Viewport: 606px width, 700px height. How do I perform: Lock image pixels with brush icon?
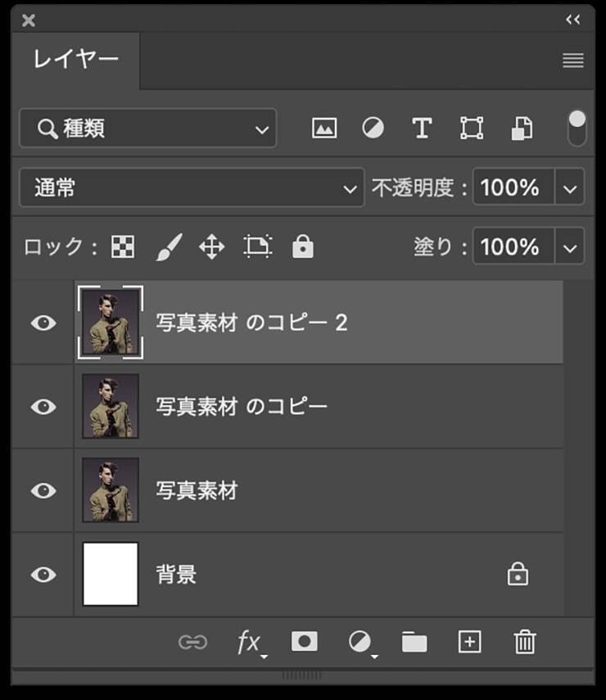pyautogui.click(x=168, y=247)
